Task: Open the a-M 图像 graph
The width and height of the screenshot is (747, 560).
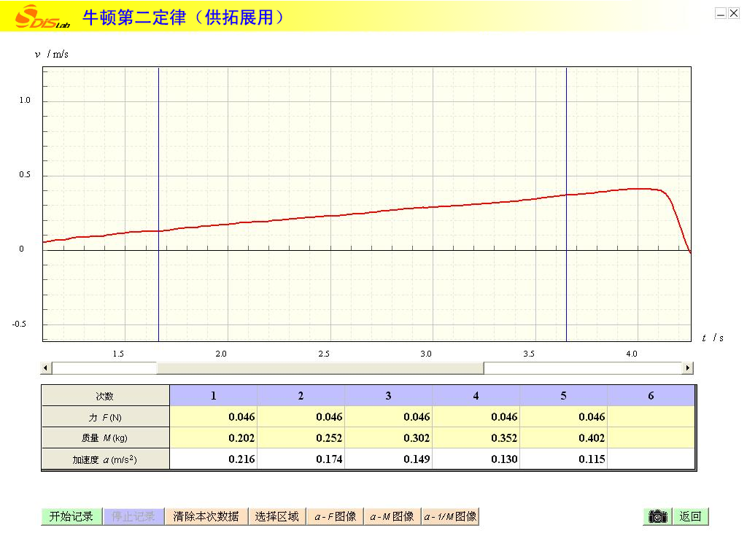Action: tap(392, 516)
